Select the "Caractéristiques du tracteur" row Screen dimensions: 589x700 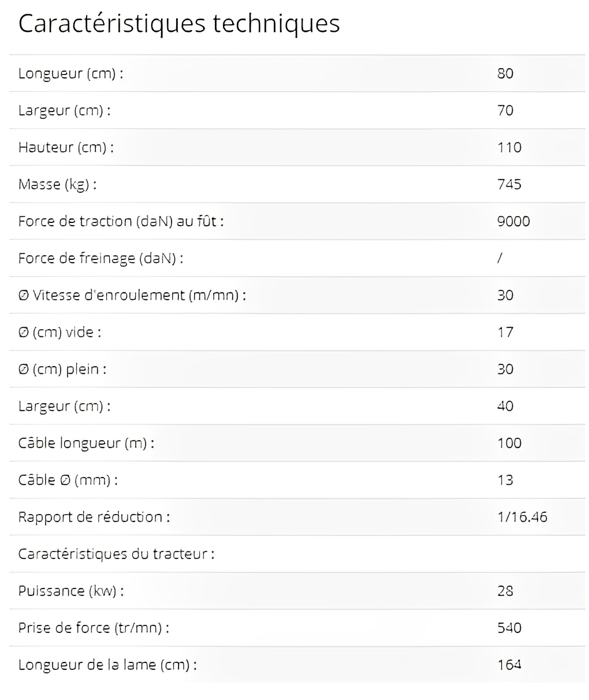pyautogui.click(x=116, y=554)
